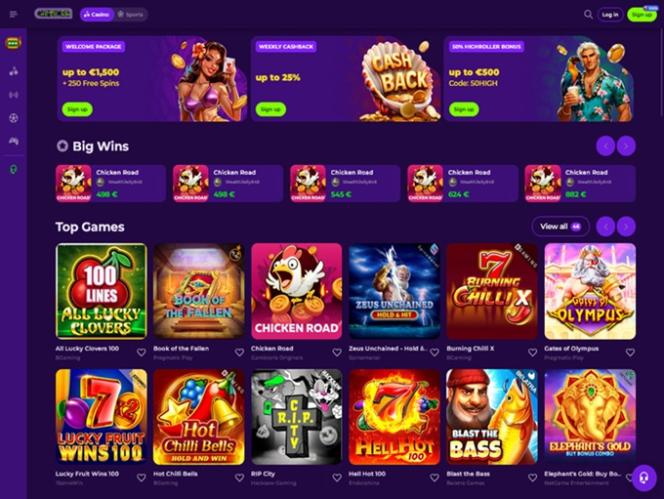Viewport: 664px width, 499px height.
Task: Open View all Top Games
Action: coord(560,227)
